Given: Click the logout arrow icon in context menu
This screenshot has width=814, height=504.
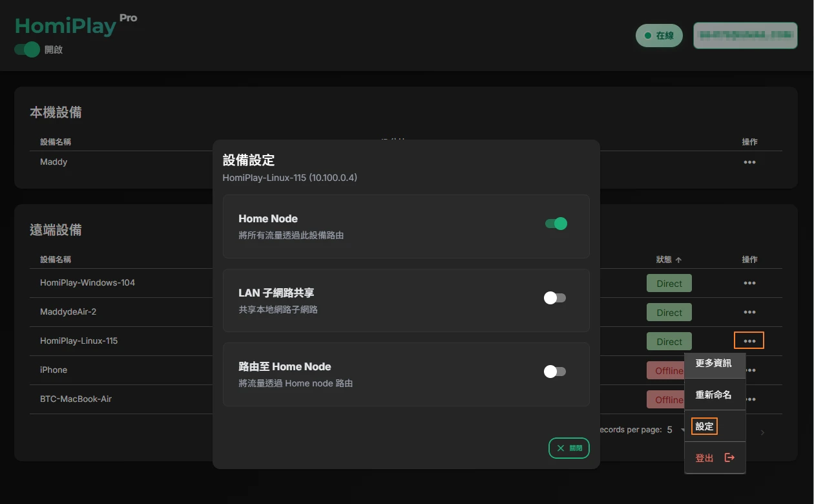Looking at the screenshot, I should coord(729,457).
